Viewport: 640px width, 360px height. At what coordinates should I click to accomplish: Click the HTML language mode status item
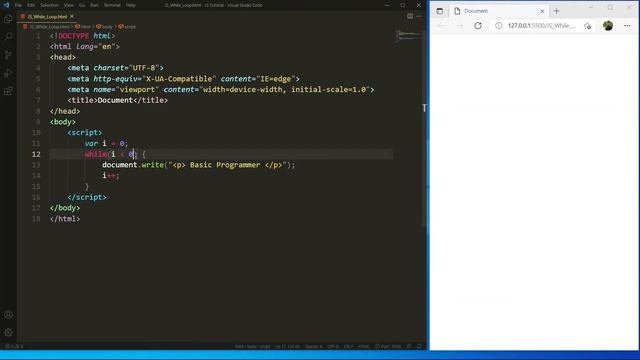pos(364,346)
